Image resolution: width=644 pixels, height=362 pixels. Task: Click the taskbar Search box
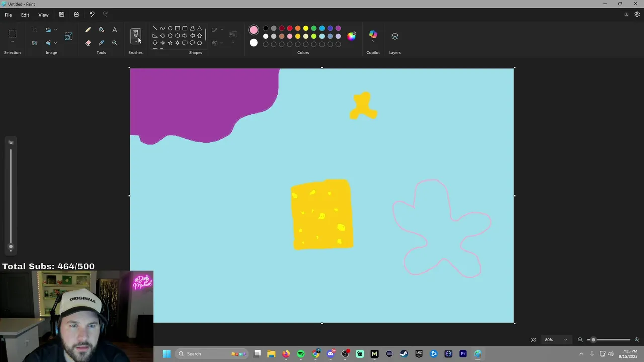pos(211,354)
